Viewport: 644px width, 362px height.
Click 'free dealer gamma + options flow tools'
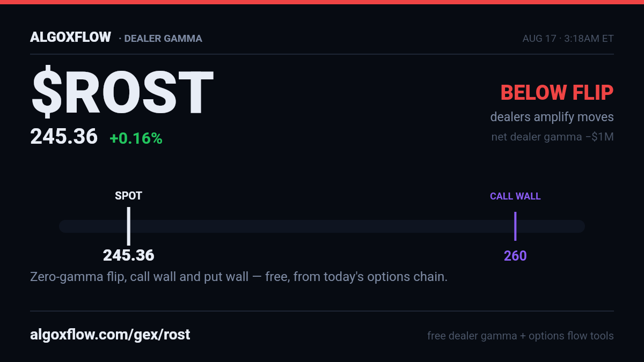521,336
